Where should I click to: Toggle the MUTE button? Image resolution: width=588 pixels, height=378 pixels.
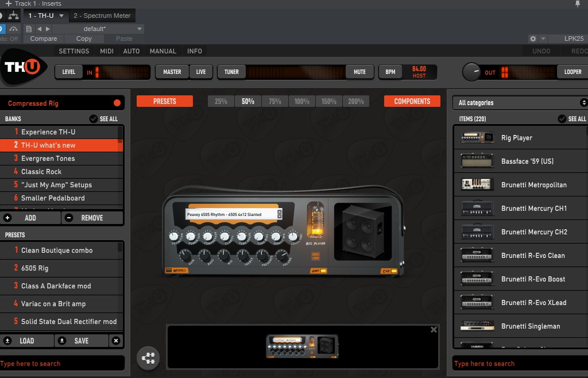click(x=359, y=72)
